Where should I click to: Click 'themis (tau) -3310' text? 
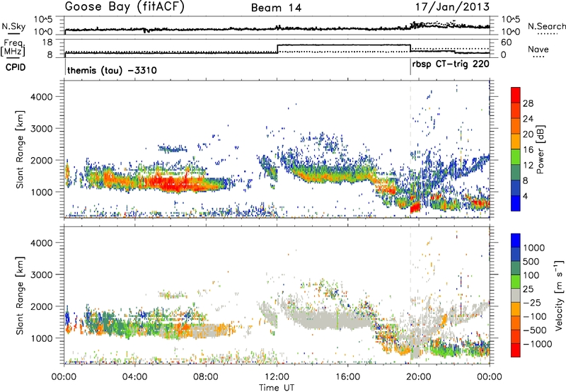click(112, 70)
